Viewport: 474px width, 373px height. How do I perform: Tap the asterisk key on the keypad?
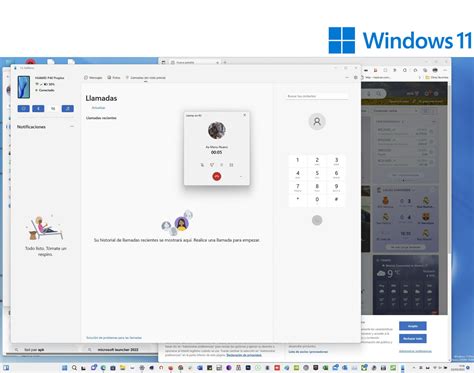point(298,199)
